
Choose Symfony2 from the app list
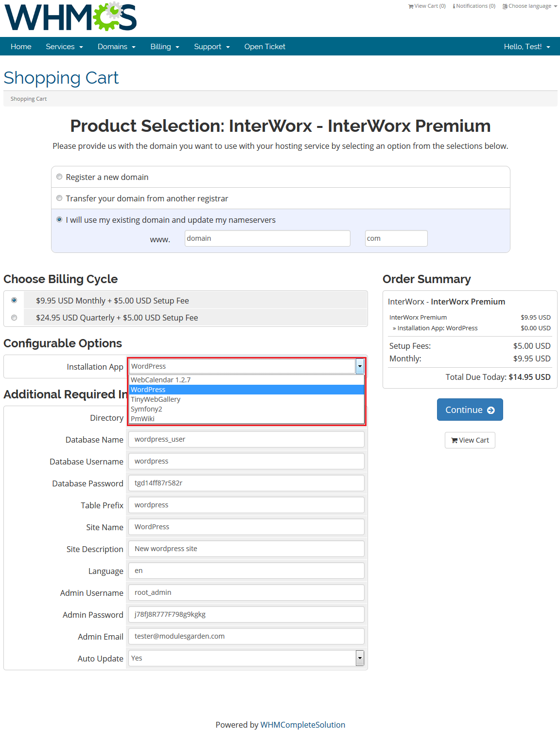[x=246, y=409]
